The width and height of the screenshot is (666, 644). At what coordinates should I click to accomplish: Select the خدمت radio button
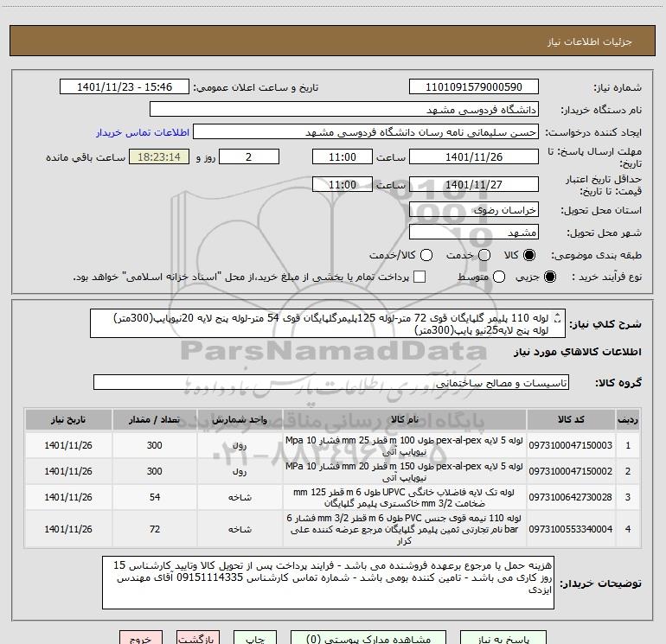click(484, 255)
